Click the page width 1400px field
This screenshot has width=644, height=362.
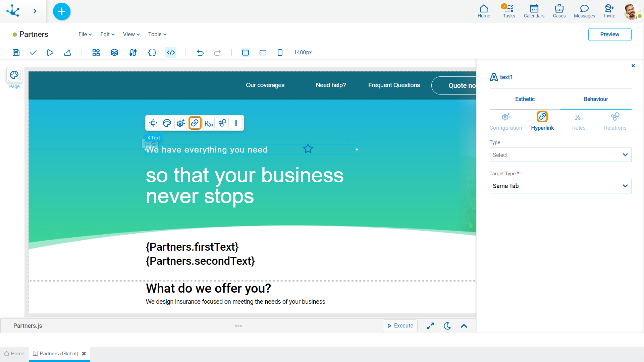(x=302, y=53)
